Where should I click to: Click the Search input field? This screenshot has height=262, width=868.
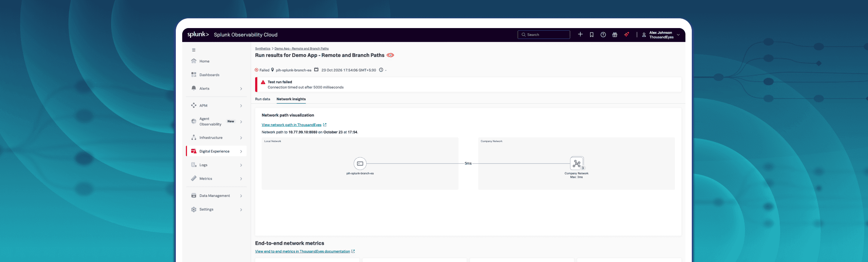[544, 35]
